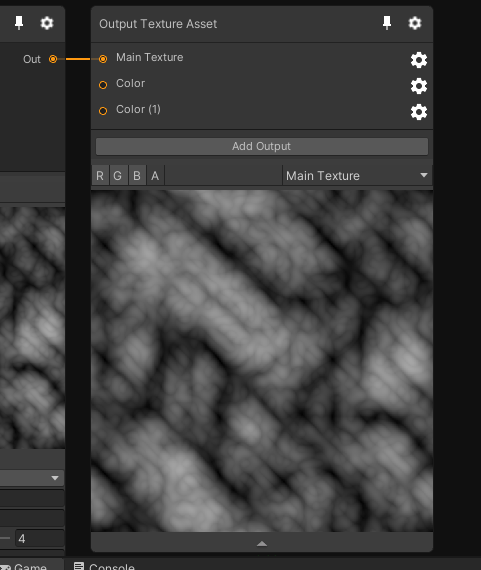
Task: Select the Main Texture input port
Action: point(103,59)
